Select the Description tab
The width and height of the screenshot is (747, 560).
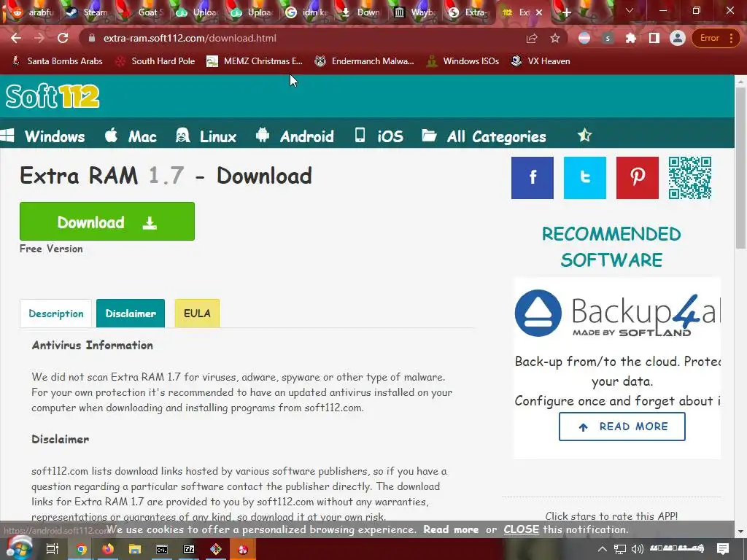pyautogui.click(x=55, y=314)
